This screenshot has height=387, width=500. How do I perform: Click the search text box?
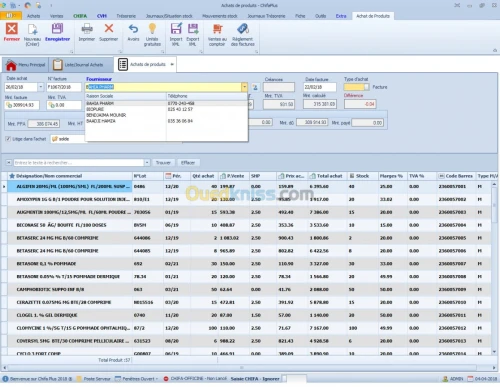[79, 163]
